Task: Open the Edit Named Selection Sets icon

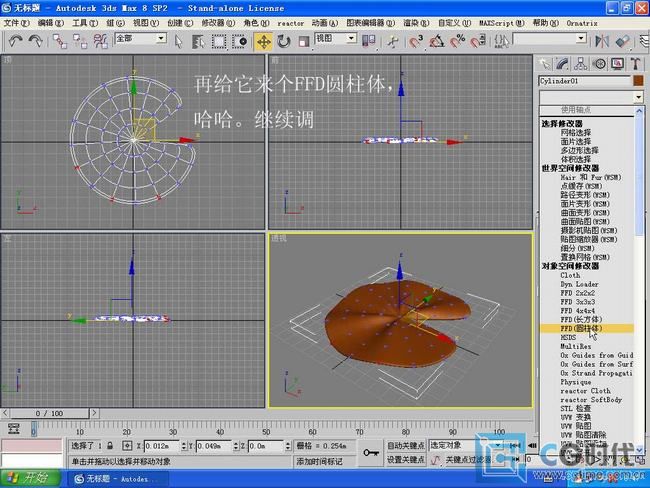Action: pyautogui.click(x=502, y=41)
